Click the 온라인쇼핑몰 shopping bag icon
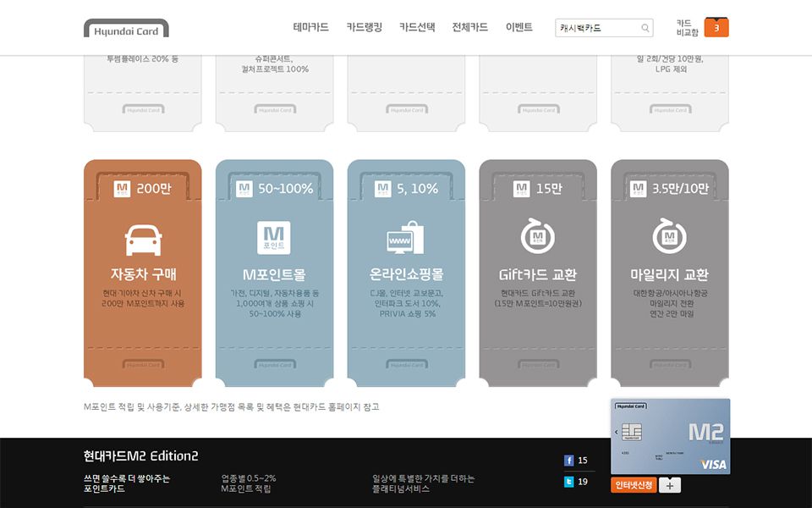This screenshot has width=812, height=508. [x=406, y=238]
